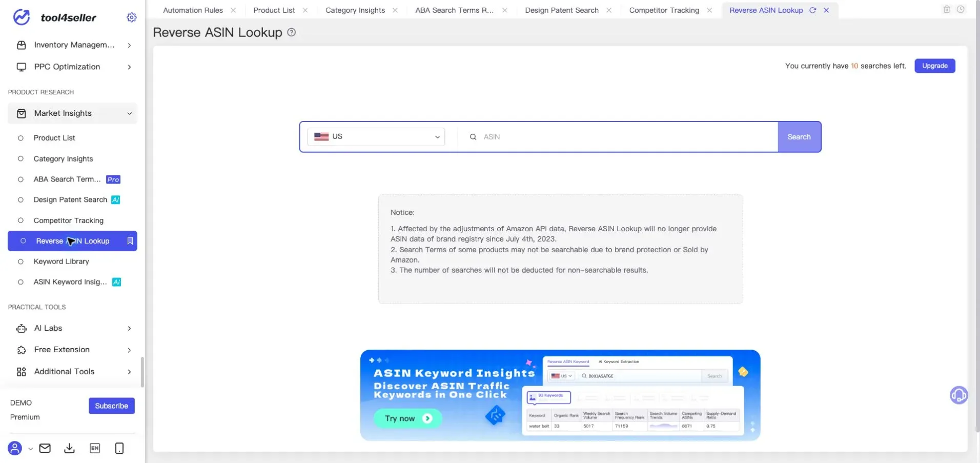Screen dimensions: 980x463
Task: Close the Design Patent Search tab
Action: point(609,10)
